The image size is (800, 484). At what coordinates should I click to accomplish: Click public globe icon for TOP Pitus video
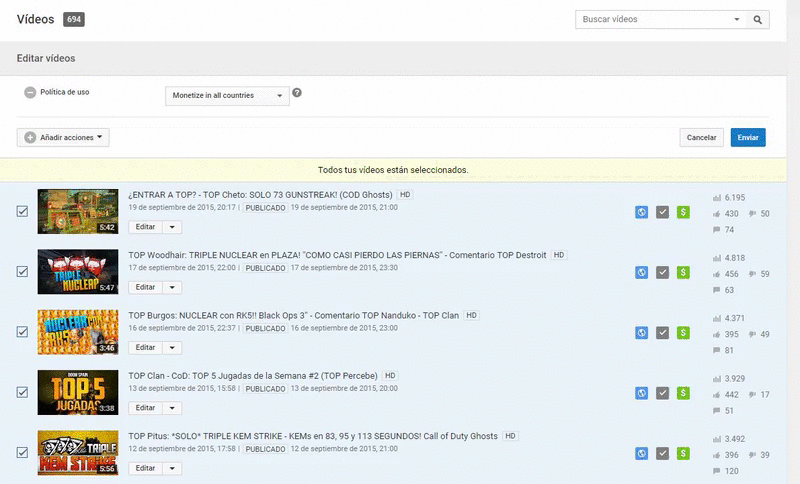[x=641, y=453]
